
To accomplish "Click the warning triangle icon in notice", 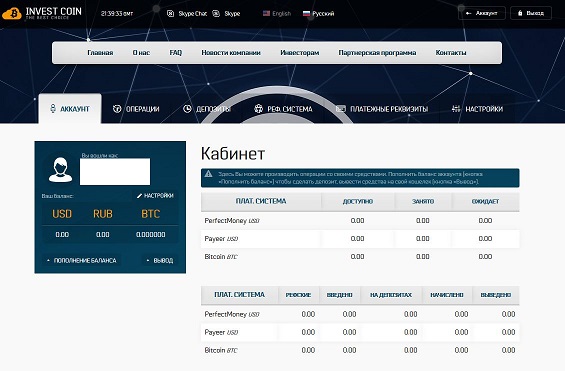I will pyautogui.click(x=208, y=174).
